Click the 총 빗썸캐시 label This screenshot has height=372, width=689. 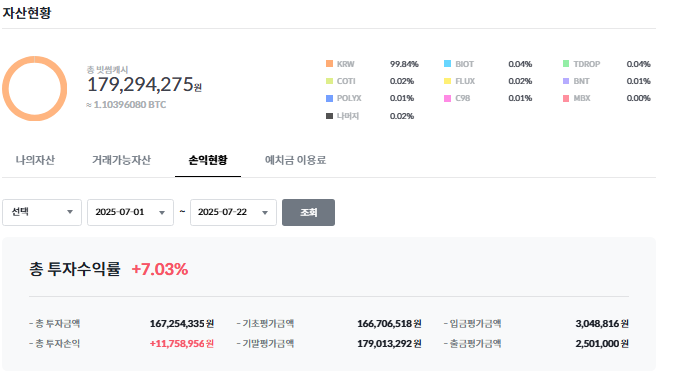[x=107, y=69]
